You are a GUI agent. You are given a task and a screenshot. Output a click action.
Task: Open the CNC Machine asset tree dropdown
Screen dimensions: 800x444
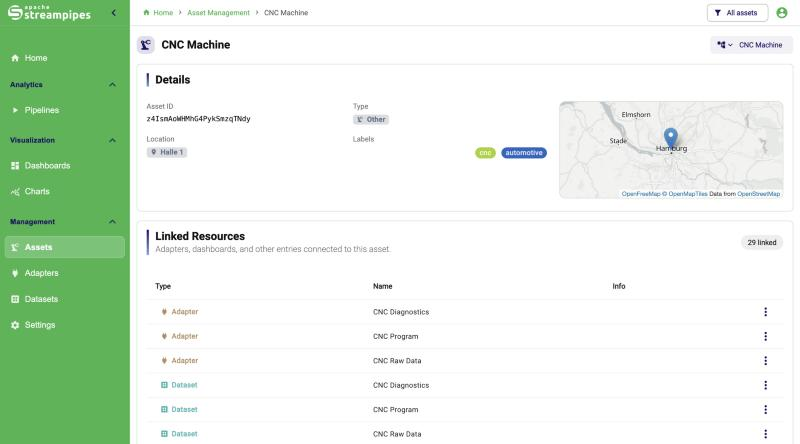click(x=751, y=45)
